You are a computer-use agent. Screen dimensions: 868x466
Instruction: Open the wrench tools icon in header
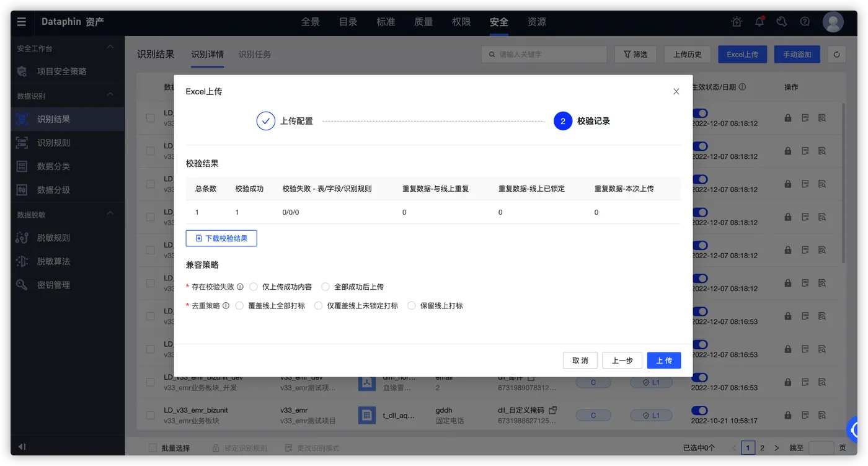coord(782,22)
